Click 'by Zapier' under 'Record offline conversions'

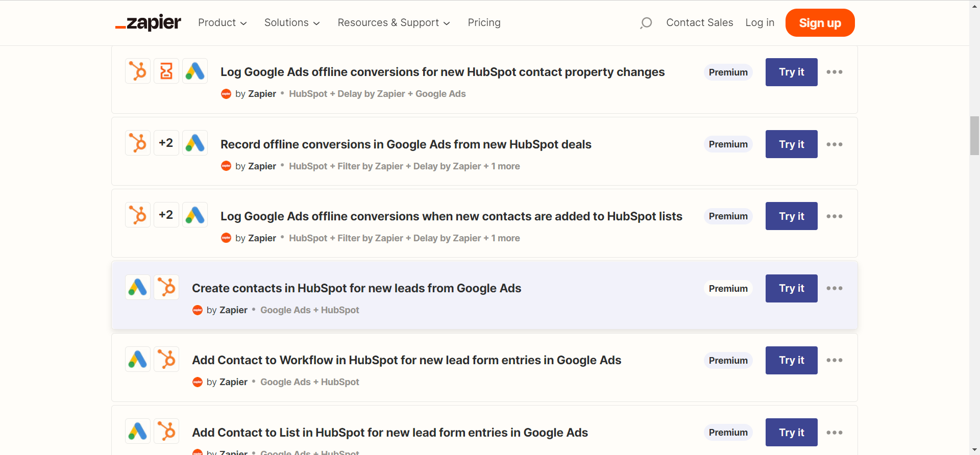tap(256, 166)
